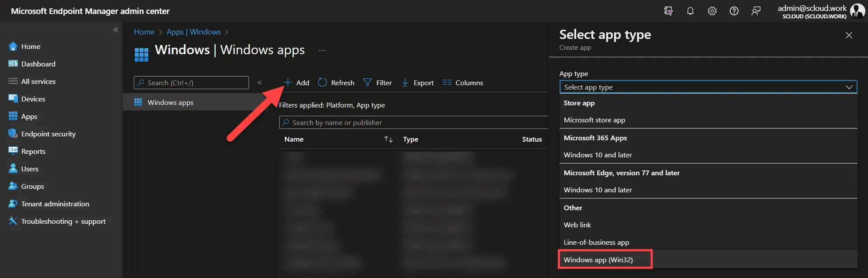Viewport: 868px width, 278px height.
Task: Open the more options ellipsis beside title
Action: [x=322, y=50]
